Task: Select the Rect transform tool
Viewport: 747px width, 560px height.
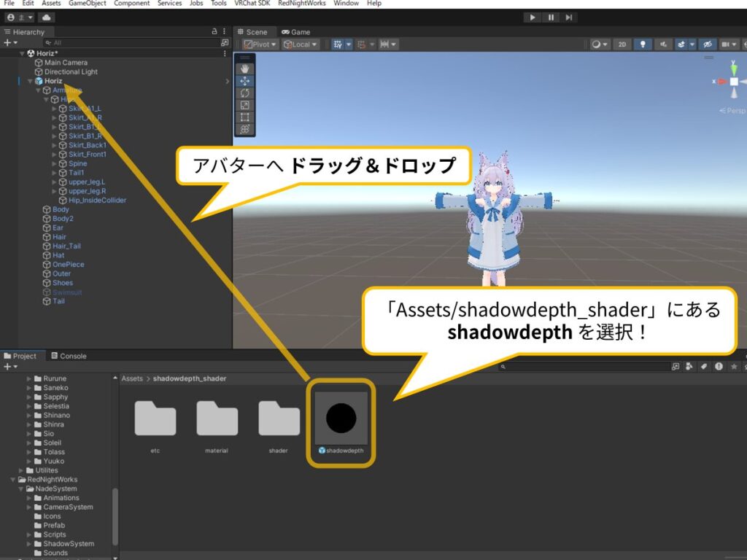Action: tap(245, 117)
